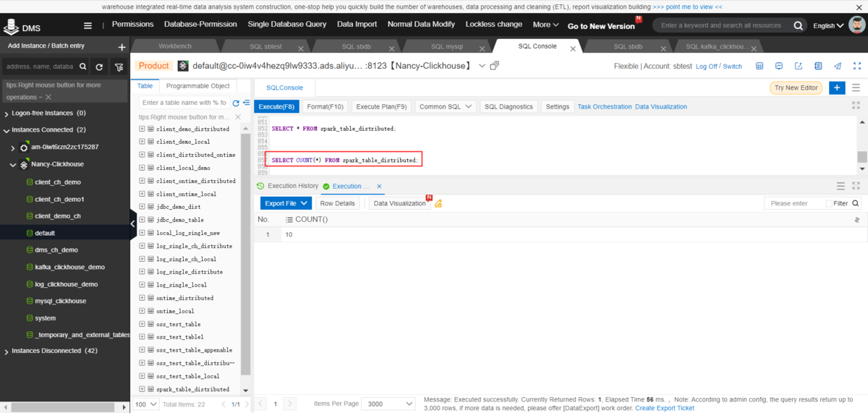Image resolution: width=868 pixels, height=413 pixels.
Task: Open console in new window icon
Action: [x=495, y=66]
